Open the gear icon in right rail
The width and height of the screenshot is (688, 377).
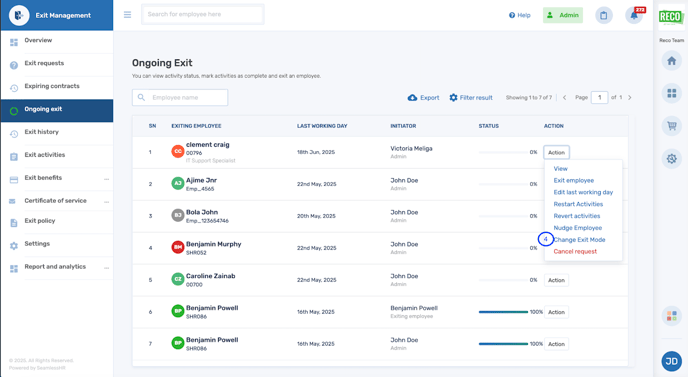671,158
